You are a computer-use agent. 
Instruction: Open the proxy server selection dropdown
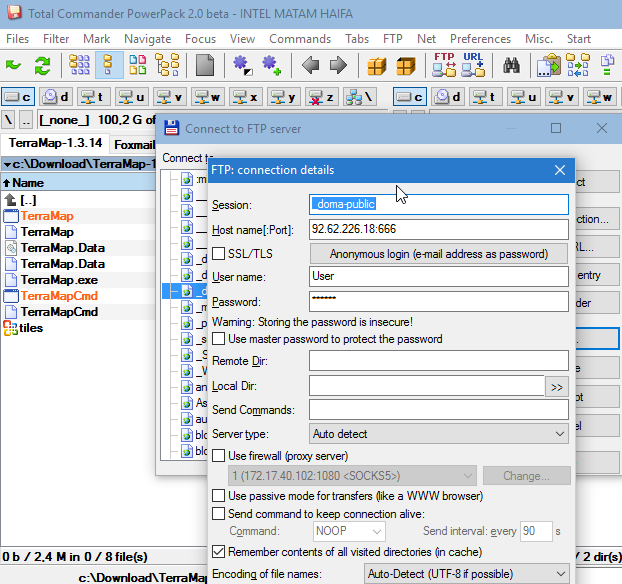(352, 476)
